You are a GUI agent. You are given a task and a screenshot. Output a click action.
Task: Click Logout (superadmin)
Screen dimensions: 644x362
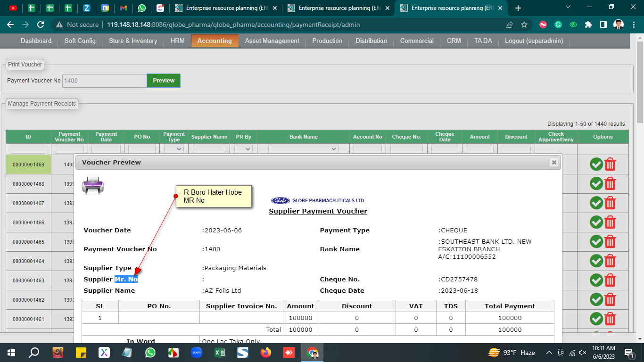pos(534,41)
